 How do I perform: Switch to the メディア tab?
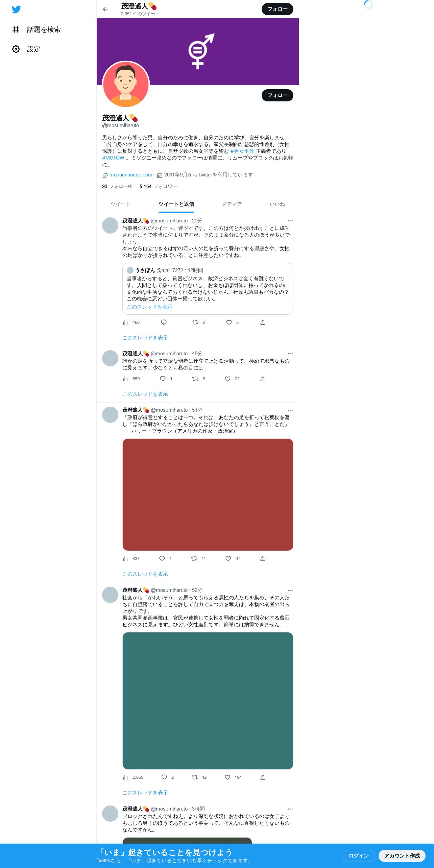pos(232,204)
